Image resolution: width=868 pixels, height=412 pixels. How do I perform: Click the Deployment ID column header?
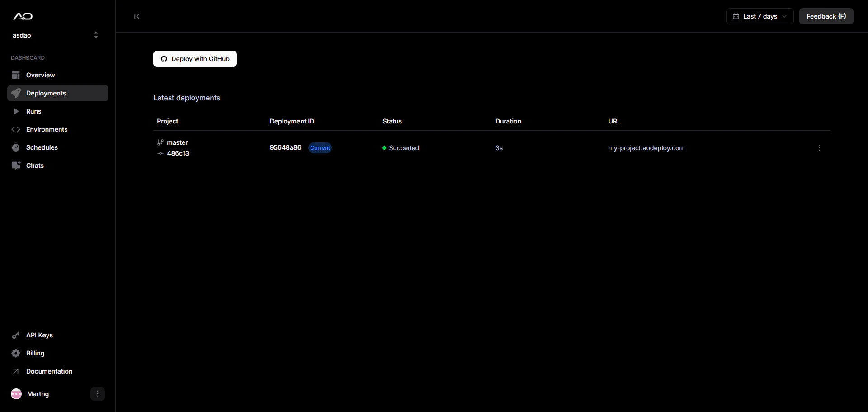292,121
